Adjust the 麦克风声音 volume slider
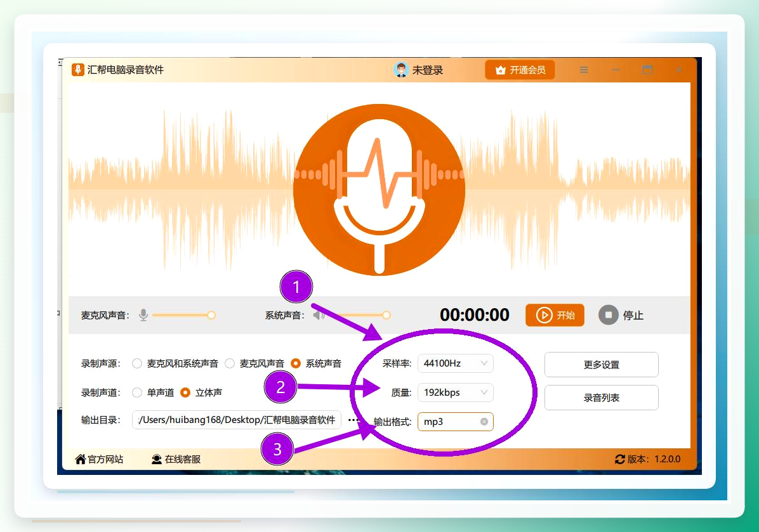This screenshot has height=532, width=759. (x=184, y=315)
